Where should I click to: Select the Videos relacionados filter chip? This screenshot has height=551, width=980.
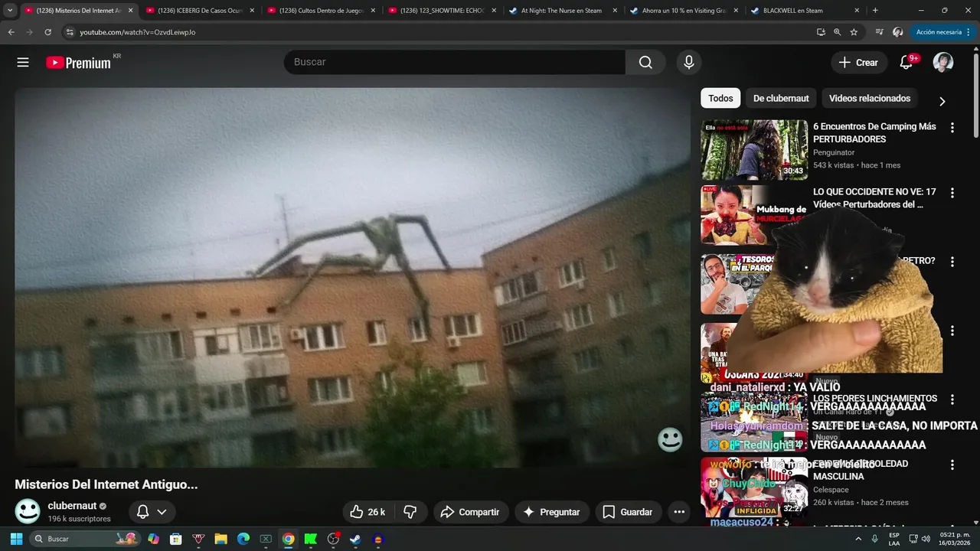click(x=870, y=98)
